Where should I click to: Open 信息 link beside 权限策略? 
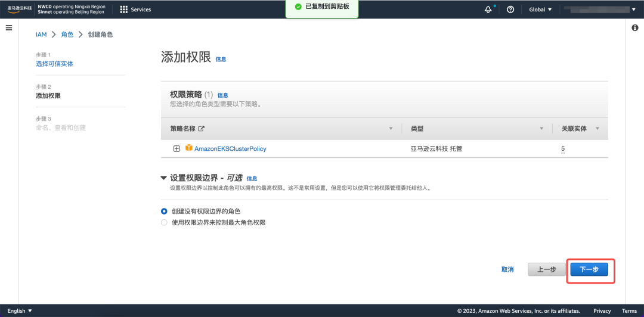222,95
